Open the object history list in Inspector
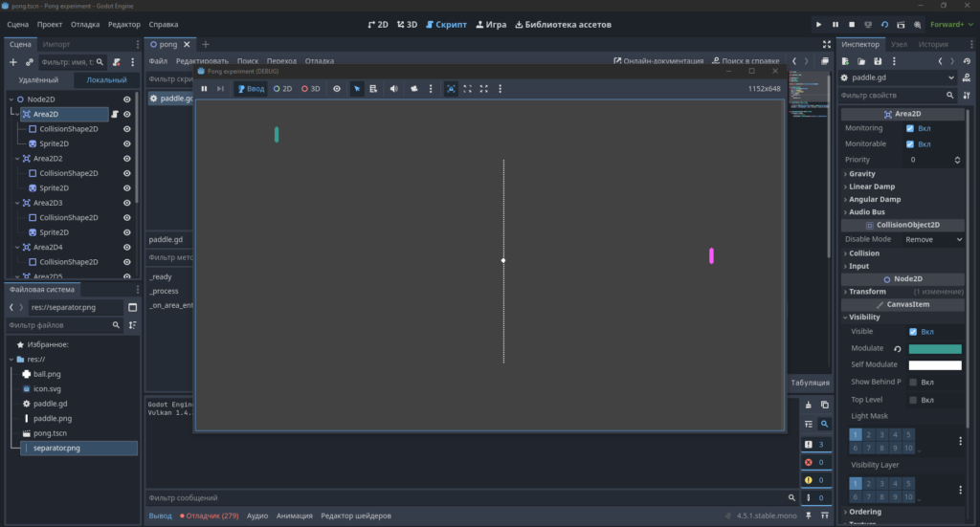This screenshot has width=980, height=527. click(967, 61)
